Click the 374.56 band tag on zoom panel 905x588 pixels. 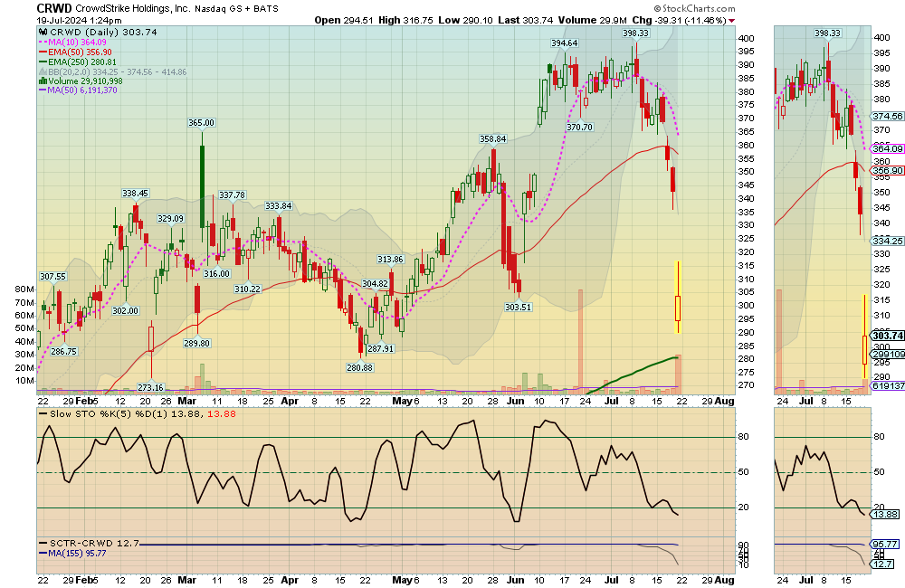[887, 116]
